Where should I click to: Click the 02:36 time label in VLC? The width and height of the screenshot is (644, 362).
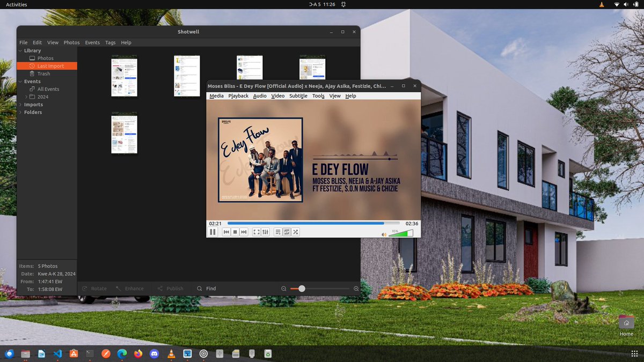[x=412, y=223]
